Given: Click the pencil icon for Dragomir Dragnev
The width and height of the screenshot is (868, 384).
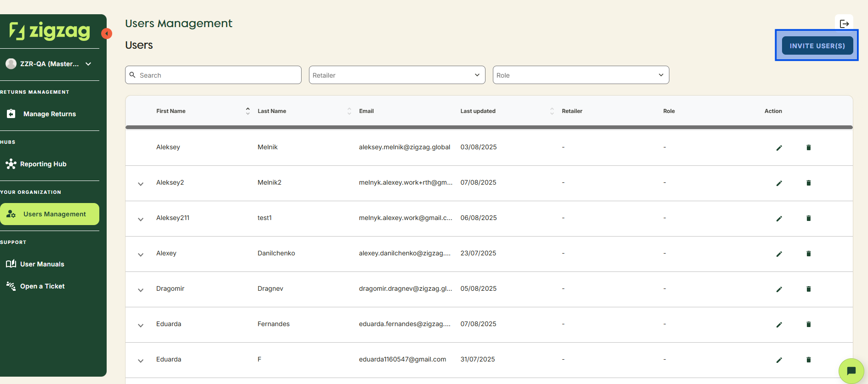Looking at the screenshot, I should click(779, 289).
